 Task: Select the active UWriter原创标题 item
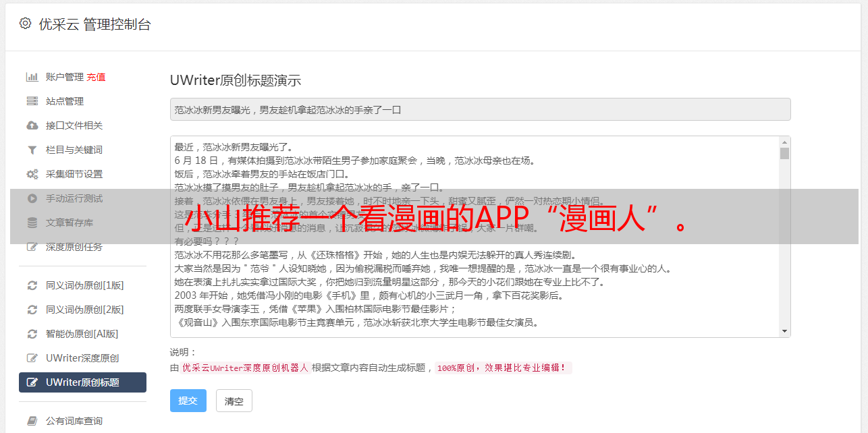[x=82, y=382]
